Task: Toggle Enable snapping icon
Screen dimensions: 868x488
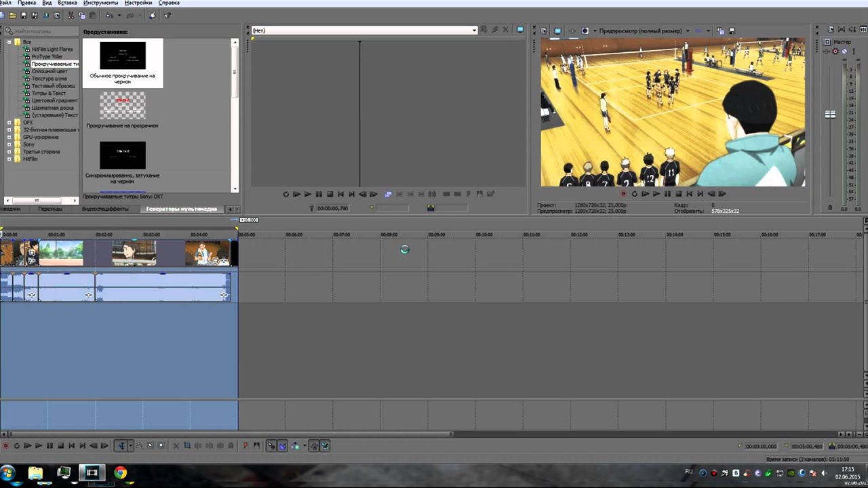Action: pyautogui.click(x=271, y=445)
